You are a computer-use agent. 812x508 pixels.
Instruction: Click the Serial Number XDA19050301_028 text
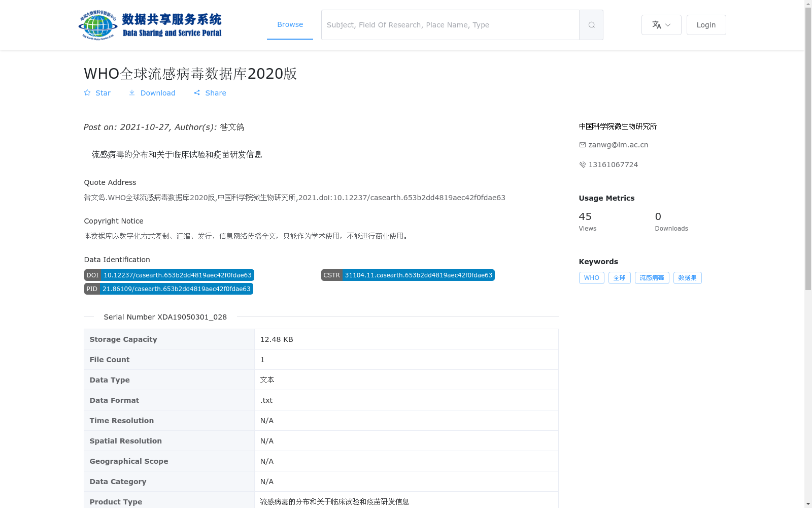pyautogui.click(x=165, y=317)
